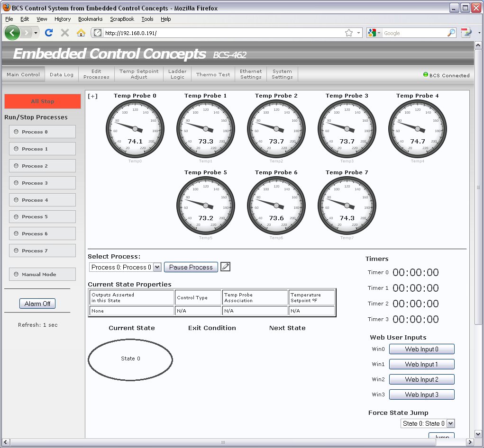Toggle Process 4 run/stop
Screen dimensions: 484x448
(x=42, y=200)
